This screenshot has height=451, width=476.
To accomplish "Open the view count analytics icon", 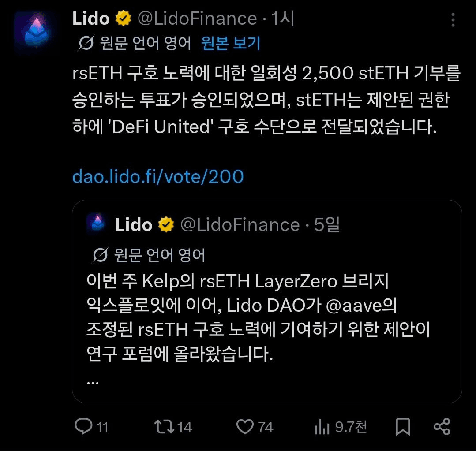I will 322,426.
